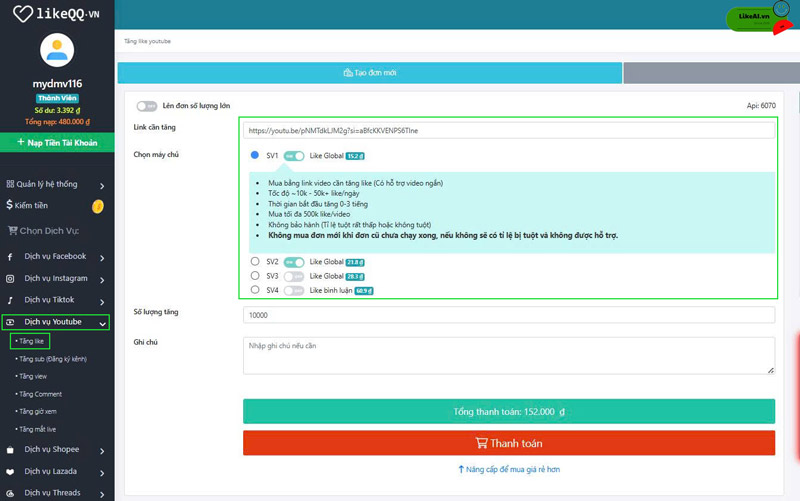The image size is (800, 501).
Task: Click the Threads service icon
Action: tap(10, 493)
